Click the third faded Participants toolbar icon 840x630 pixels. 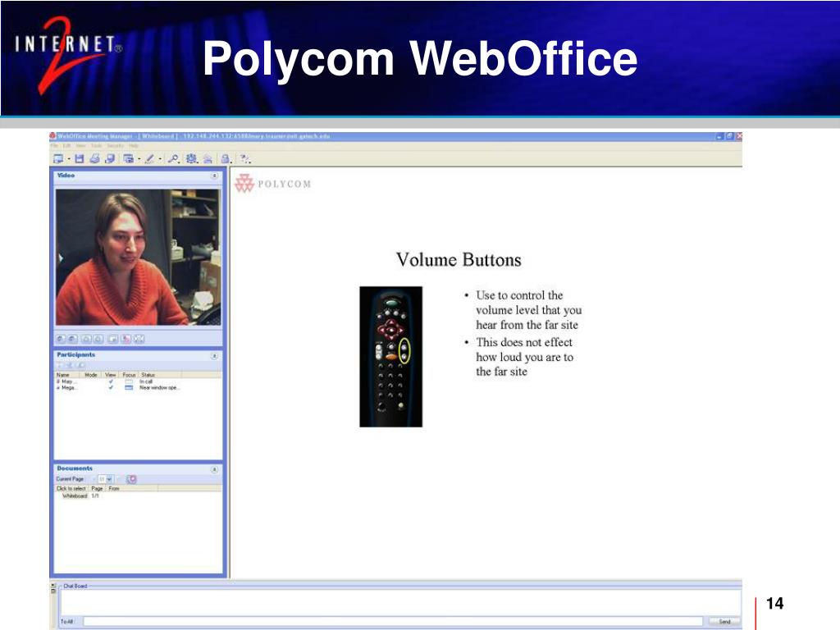pyautogui.click(x=81, y=365)
